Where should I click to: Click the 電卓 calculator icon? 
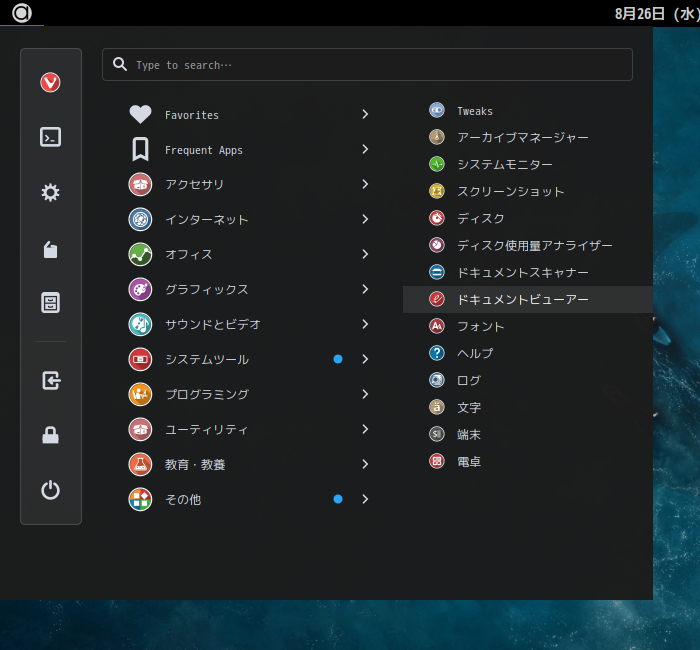pos(437,461)
